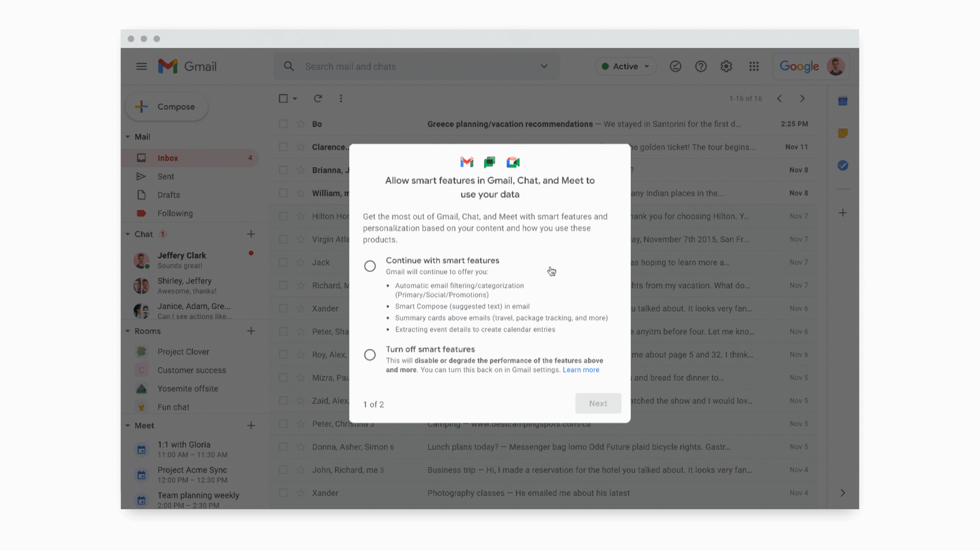Click the help question mark icon
Viewport: 980px width, 551px height.
(x=701, y=66)
